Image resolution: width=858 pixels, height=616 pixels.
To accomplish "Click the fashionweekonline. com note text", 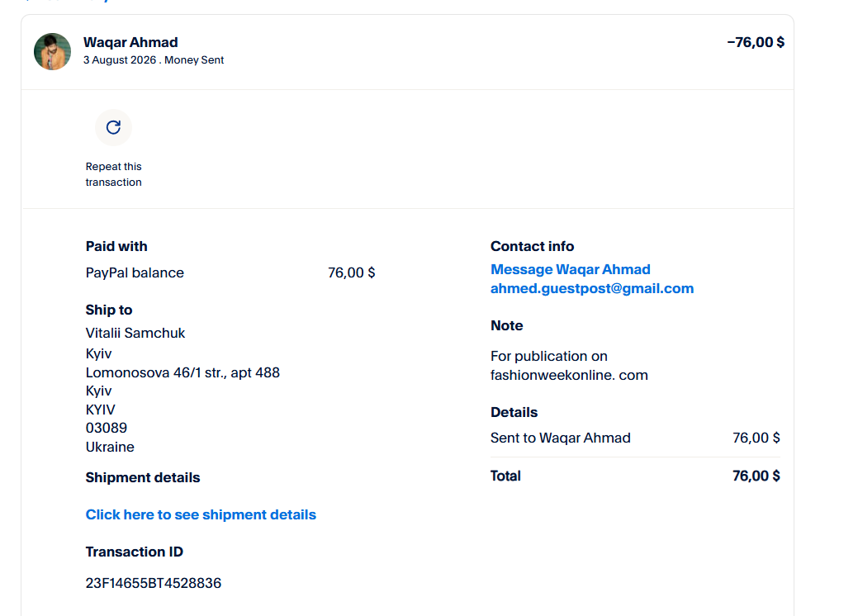I will click(569, 375).
